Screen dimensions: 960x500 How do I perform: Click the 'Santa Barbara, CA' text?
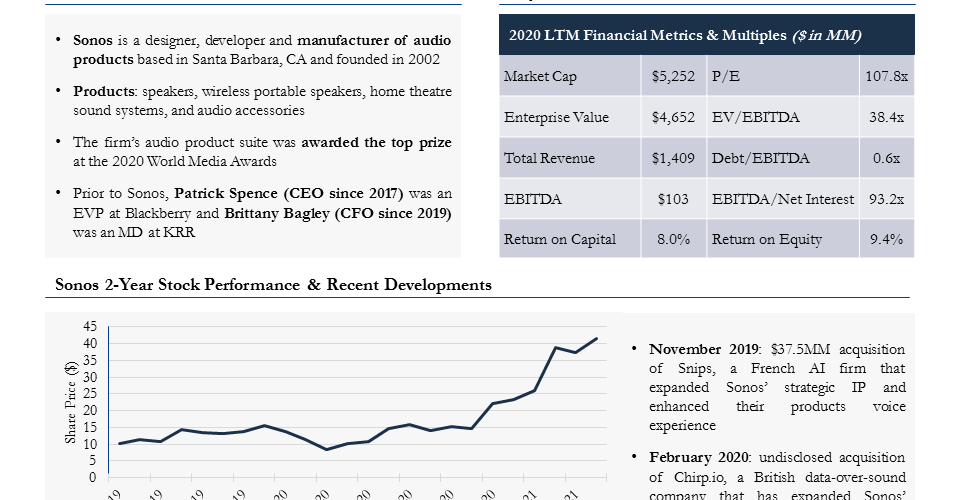point(250,60)
